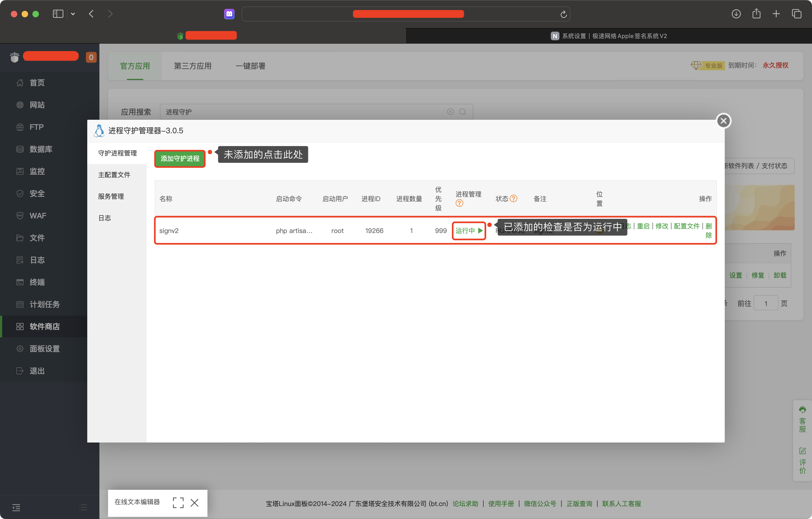Open 文件 in the sidebar
The image size is (812, 519).
pos(37,238)
